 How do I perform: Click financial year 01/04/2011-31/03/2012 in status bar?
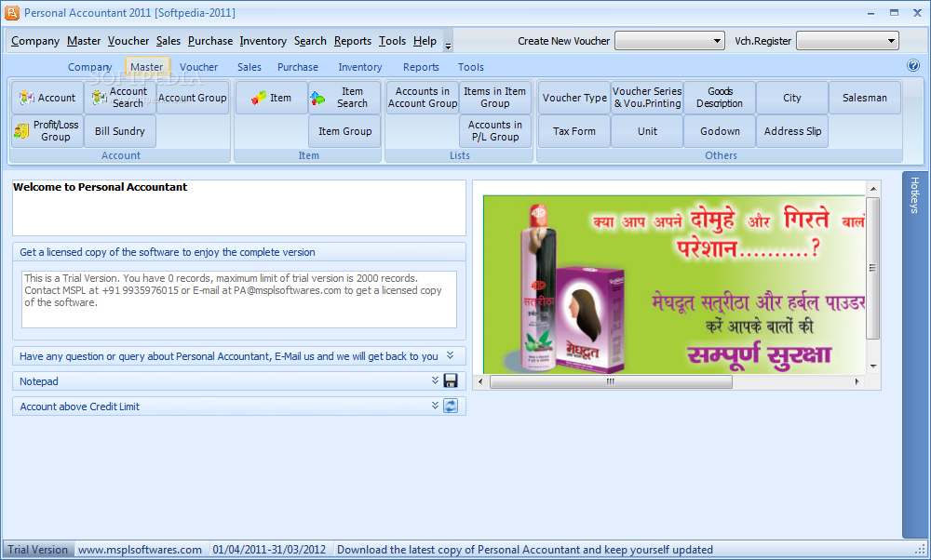pyautogui.click(x=269, y=550)
